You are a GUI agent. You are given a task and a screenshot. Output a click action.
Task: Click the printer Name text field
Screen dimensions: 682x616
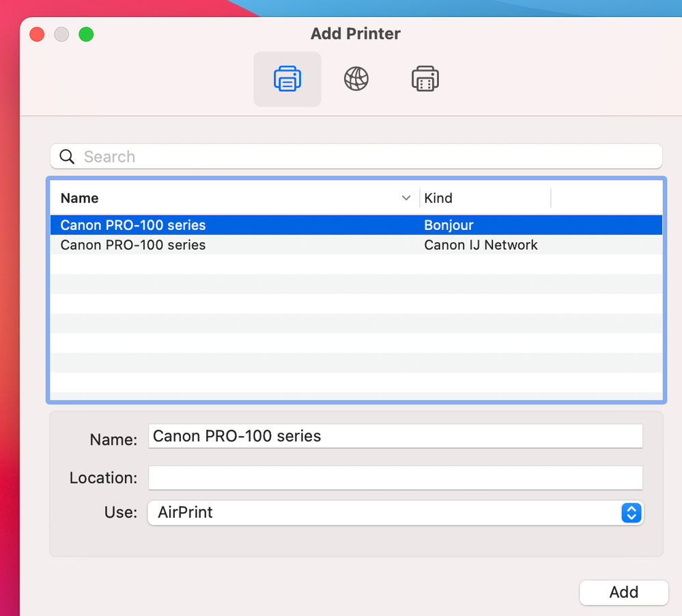(395, 437)
